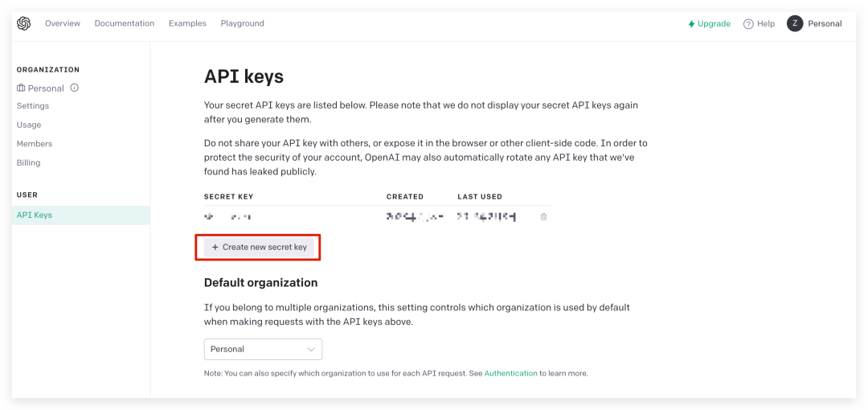
Task: Go to the Documentation tab
Action: point(125,23)
